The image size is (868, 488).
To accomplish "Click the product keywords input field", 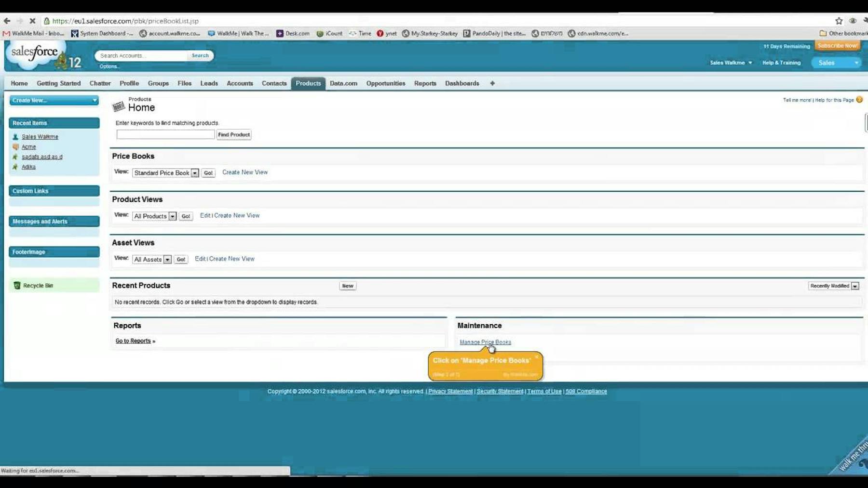I will point(165,134).
